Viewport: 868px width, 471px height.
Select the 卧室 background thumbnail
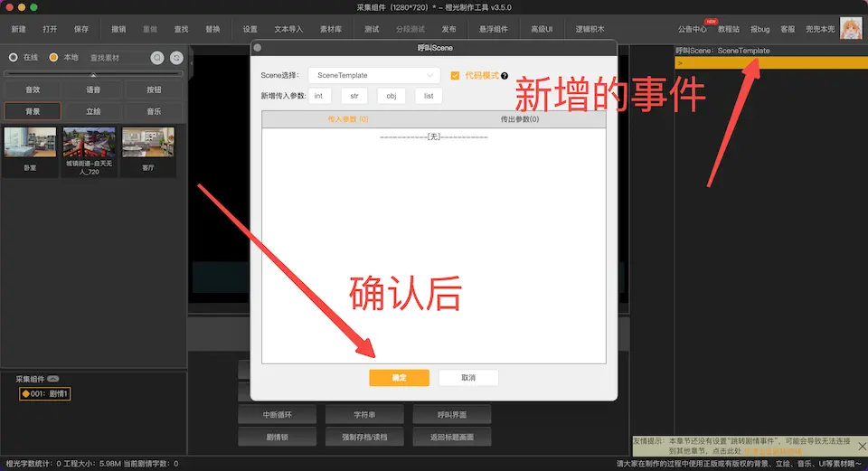(30, 151)
